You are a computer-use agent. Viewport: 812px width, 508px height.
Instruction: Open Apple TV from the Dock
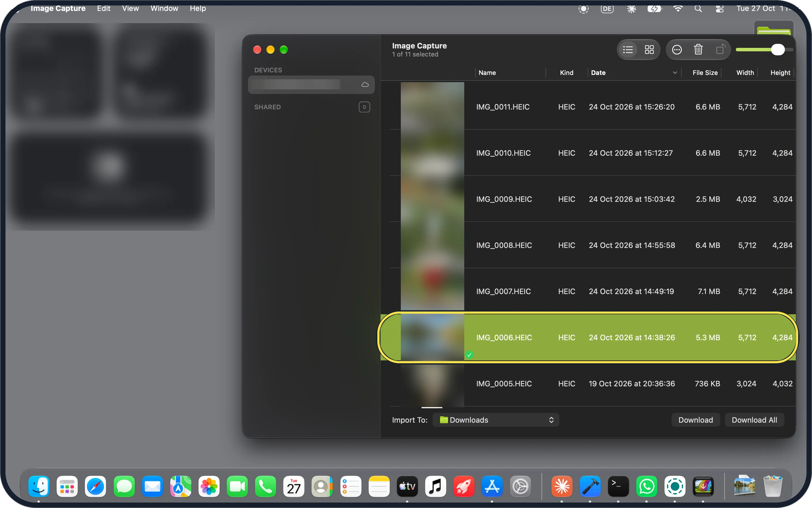tap(407, 486)
